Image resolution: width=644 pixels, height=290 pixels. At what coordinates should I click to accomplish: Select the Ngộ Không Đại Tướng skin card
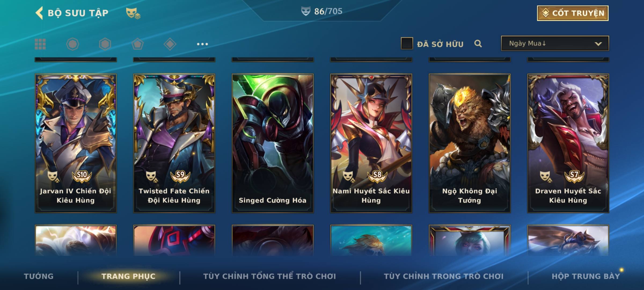click(x=470, y=143)
